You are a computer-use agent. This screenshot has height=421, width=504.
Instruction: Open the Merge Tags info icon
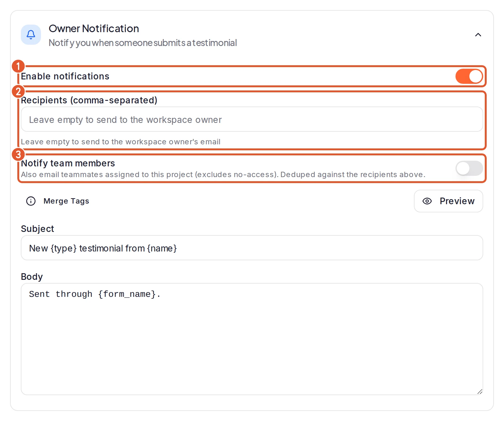[x=31, y=201]
